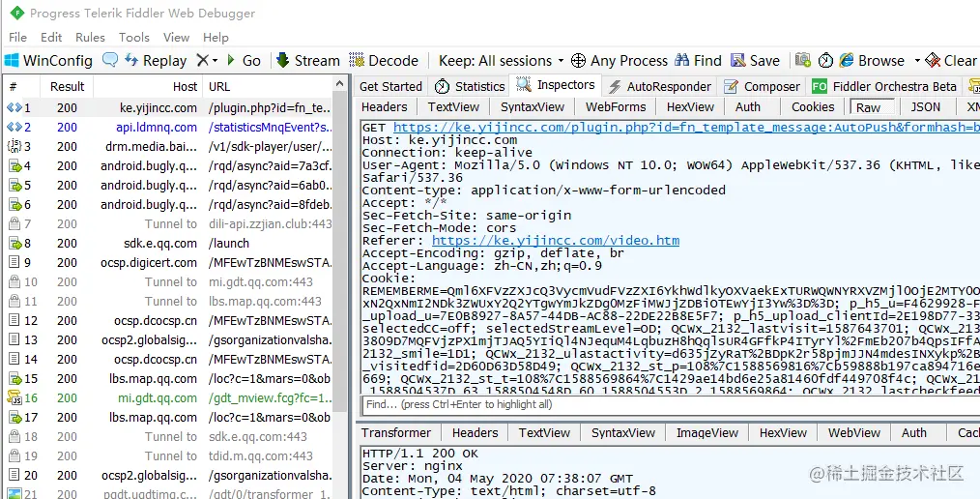Select session 3 drm.media.bai row icon

(14, 146)
